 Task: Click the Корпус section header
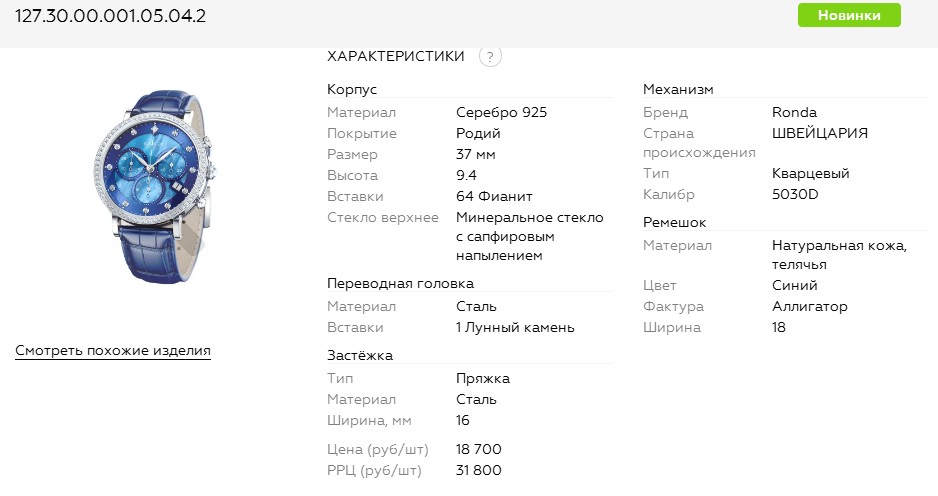click(352, 89)
